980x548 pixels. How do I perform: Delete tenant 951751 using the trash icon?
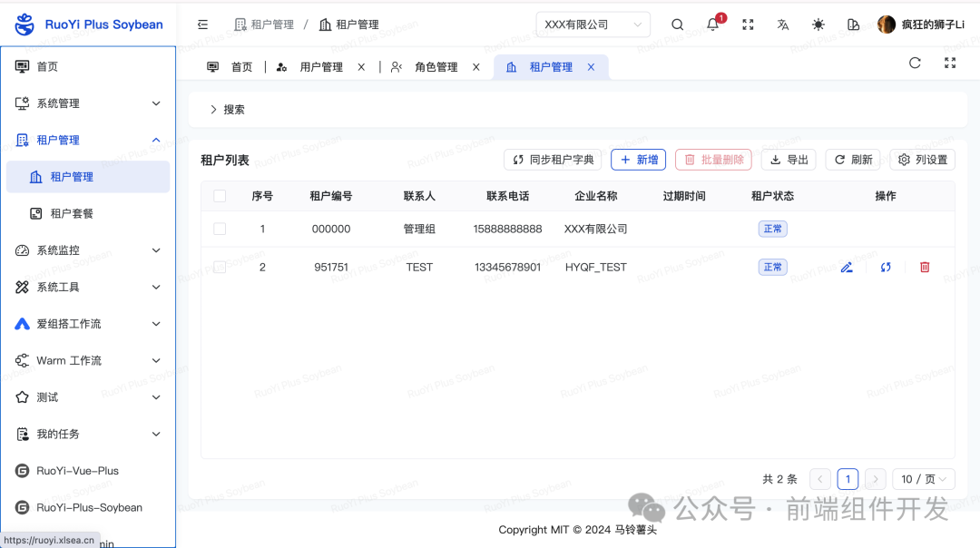click(x=925, y=267)
